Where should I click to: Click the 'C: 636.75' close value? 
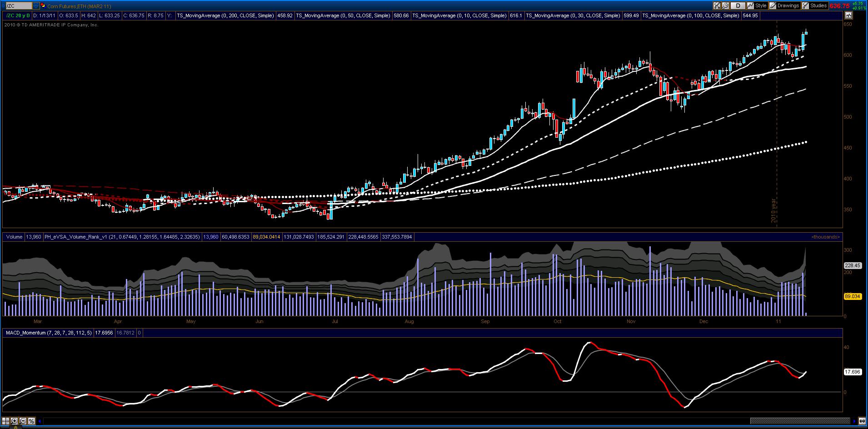tap(134, 15)
